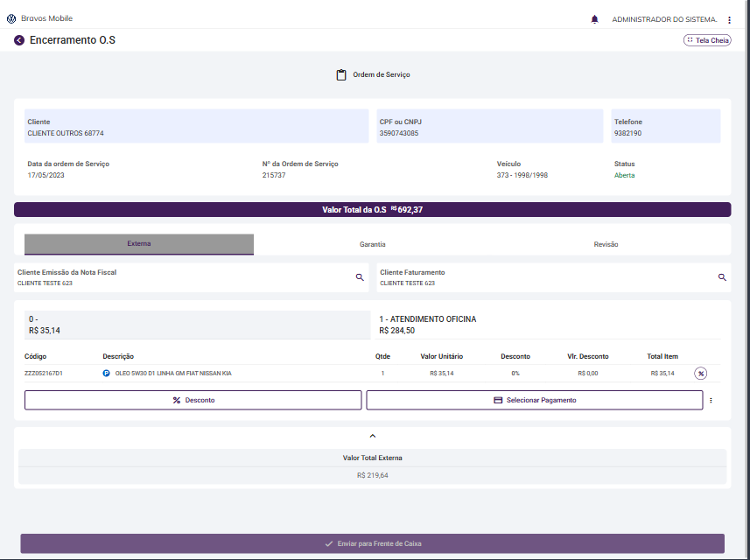Select the '0 - R$ 35,14' group card

click(x=198, y=325)
